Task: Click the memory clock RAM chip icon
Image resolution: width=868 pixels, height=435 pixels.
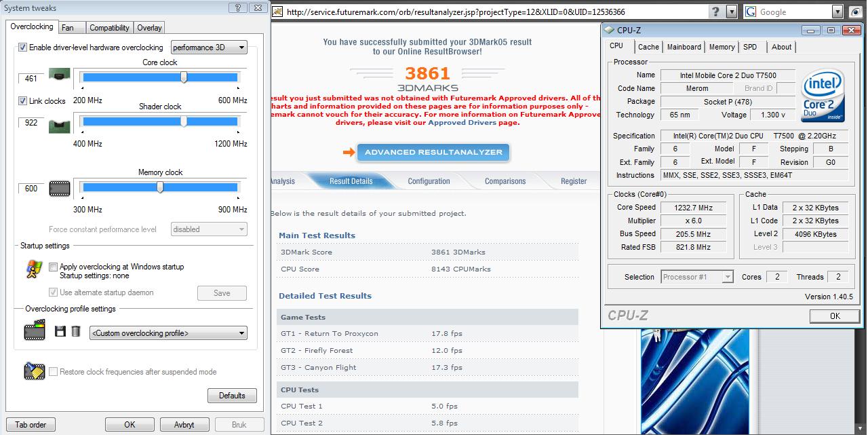Action: point(60,188)
